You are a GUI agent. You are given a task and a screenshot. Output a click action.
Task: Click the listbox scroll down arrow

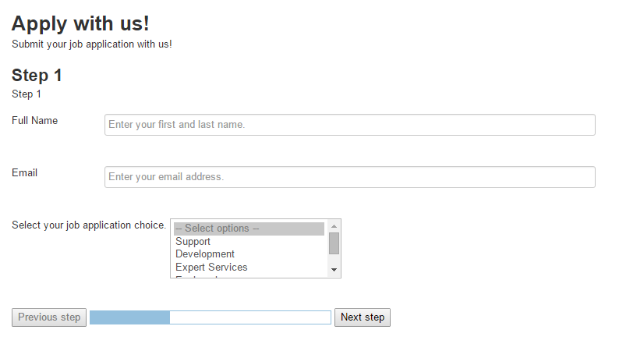point(334,270)
